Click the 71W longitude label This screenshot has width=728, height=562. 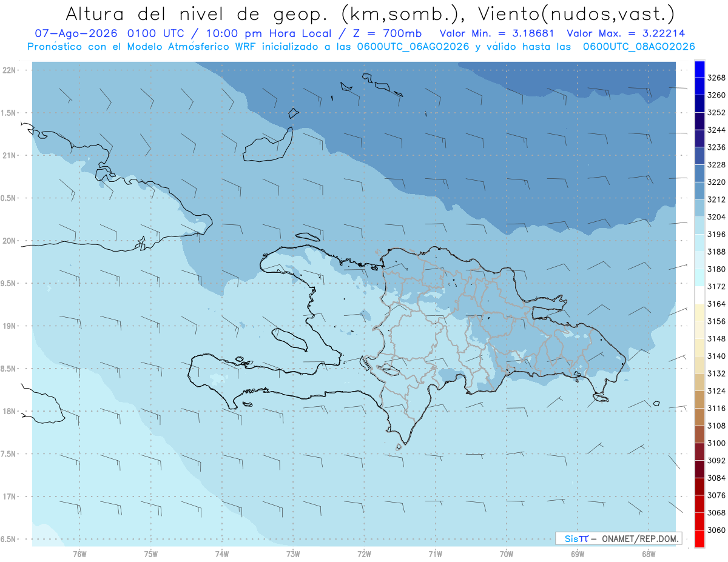(436, 554)
